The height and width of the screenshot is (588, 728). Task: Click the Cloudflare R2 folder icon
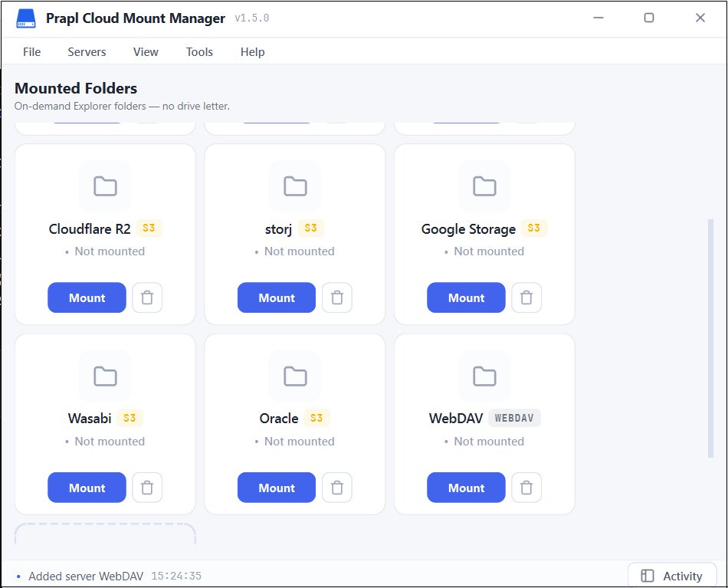(106, 186)
